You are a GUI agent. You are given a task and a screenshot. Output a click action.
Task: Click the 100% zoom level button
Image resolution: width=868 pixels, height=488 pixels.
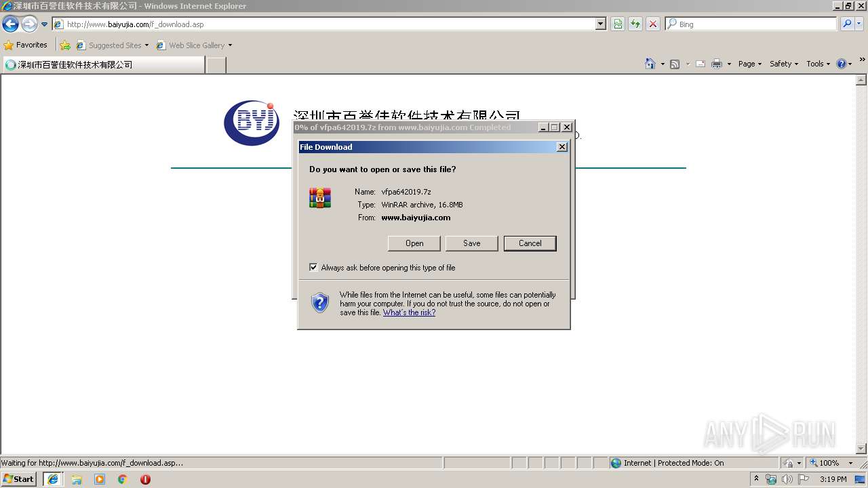pyautogui.click(x=824, y=463)
